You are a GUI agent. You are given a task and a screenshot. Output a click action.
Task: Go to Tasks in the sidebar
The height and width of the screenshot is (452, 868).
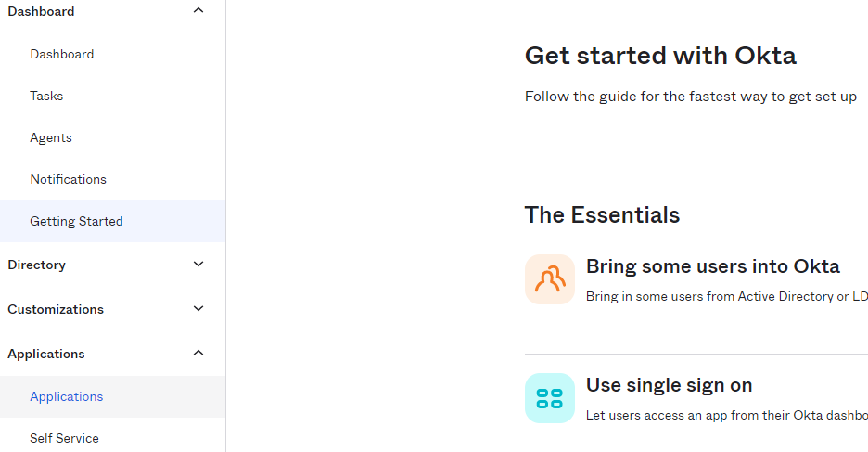pyautogui.click(x=46, y=96)
